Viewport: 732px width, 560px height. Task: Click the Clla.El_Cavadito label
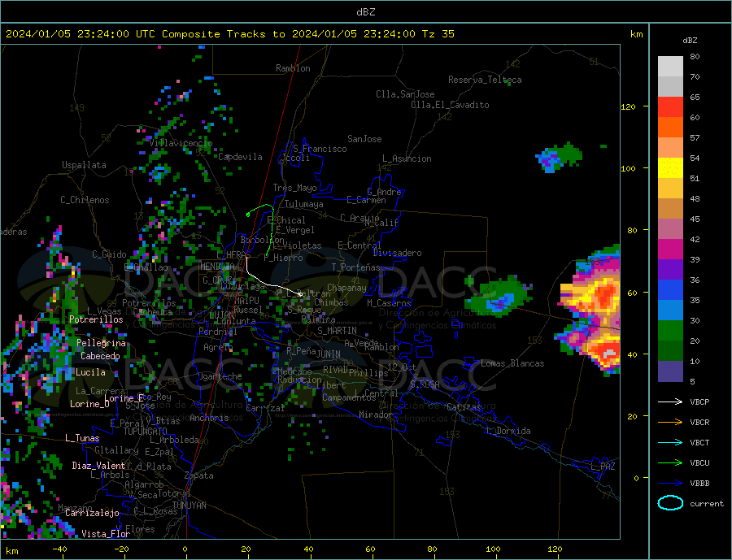[450, 105]
